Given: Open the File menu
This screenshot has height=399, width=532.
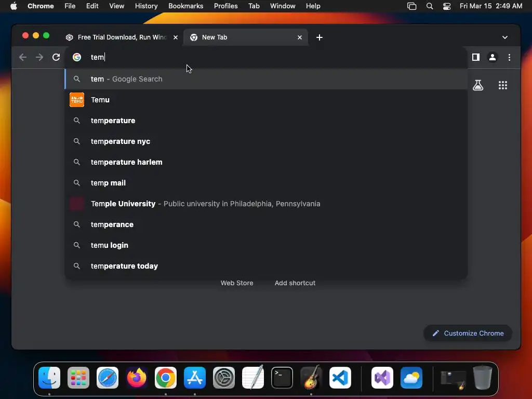Looking at the screenshot, I should tap(70, 6).
